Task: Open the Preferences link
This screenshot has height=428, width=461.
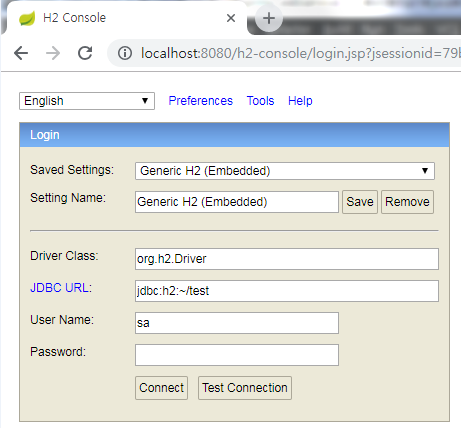Action: [200, 101]
